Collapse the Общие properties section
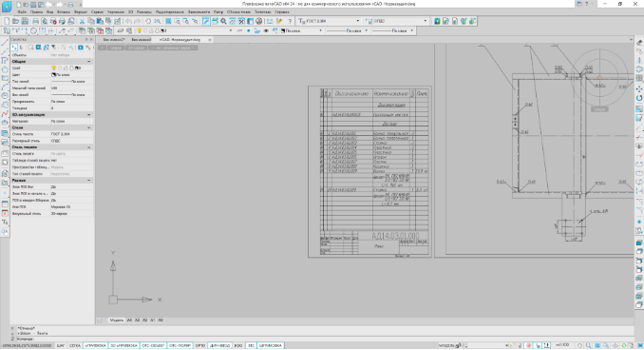 tap(89, 61)
